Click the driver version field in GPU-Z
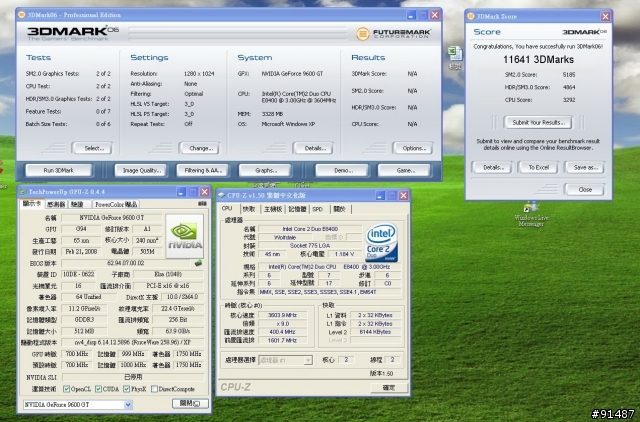The height and width of the screenshot is (422, 640). click(132, 342)
